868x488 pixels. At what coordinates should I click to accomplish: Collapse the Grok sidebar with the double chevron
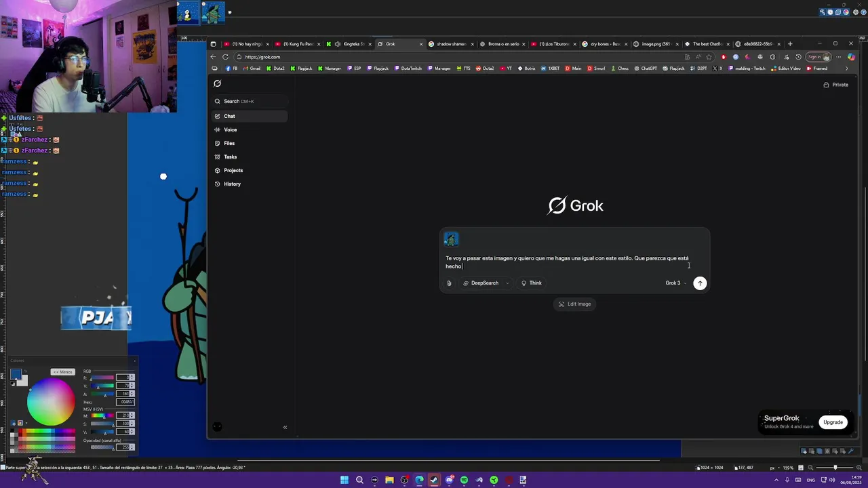coord(285,427)
